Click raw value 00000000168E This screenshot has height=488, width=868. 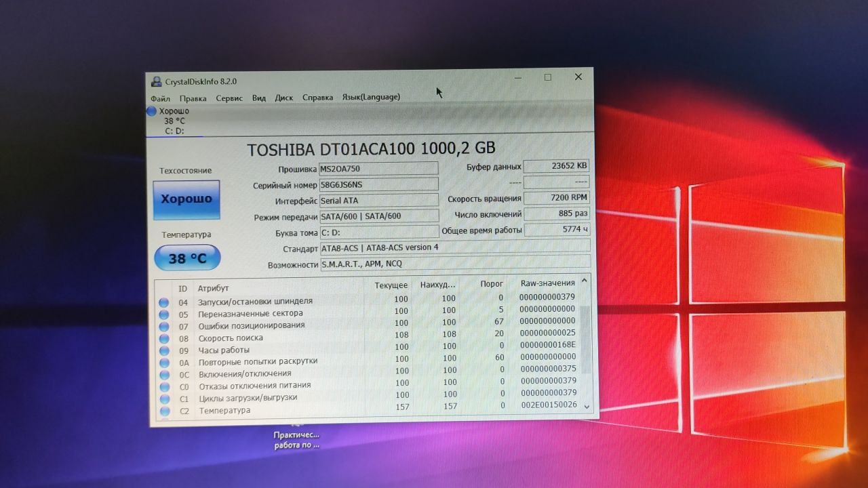[x=547, y=345]
